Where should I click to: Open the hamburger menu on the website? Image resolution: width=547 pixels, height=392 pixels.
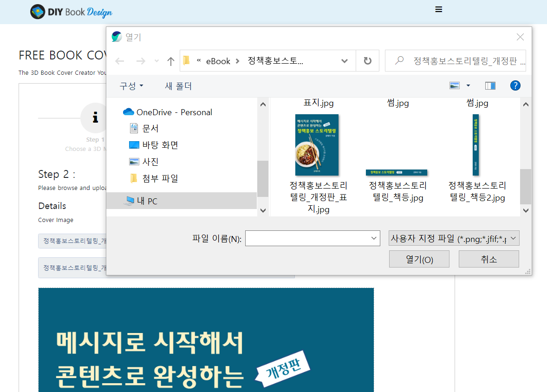(x=438, y=9)
